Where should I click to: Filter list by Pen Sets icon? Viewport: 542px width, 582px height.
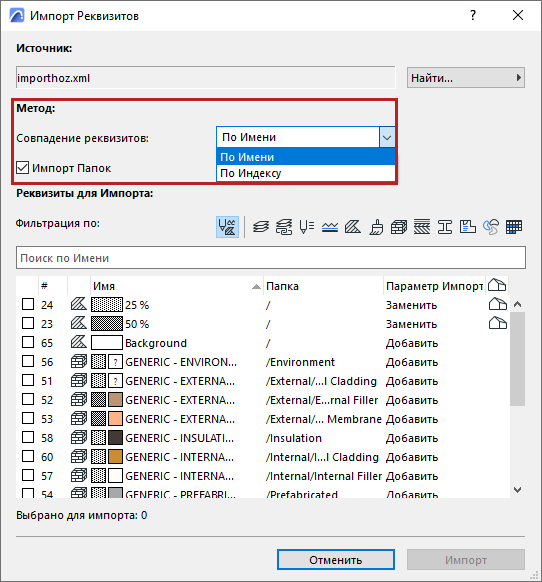307,226
